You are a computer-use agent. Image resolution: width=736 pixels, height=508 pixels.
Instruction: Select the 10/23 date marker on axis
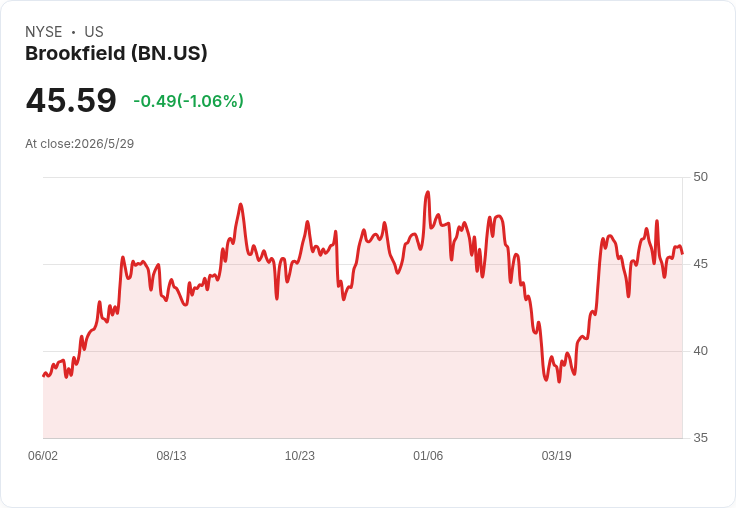[299, 455]
